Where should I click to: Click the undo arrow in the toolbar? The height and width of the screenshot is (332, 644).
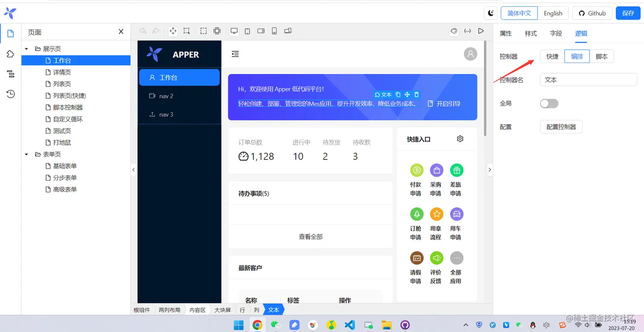coord(143,31)
